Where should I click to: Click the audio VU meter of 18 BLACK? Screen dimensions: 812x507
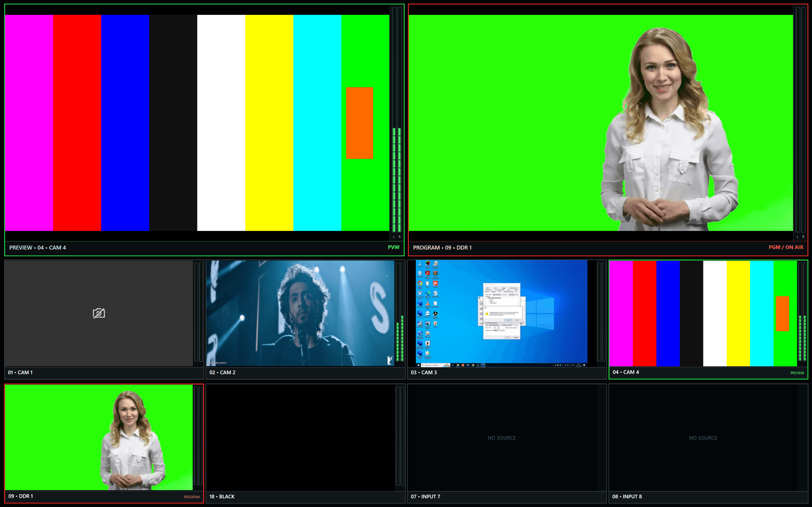click(x=400, y=436)
